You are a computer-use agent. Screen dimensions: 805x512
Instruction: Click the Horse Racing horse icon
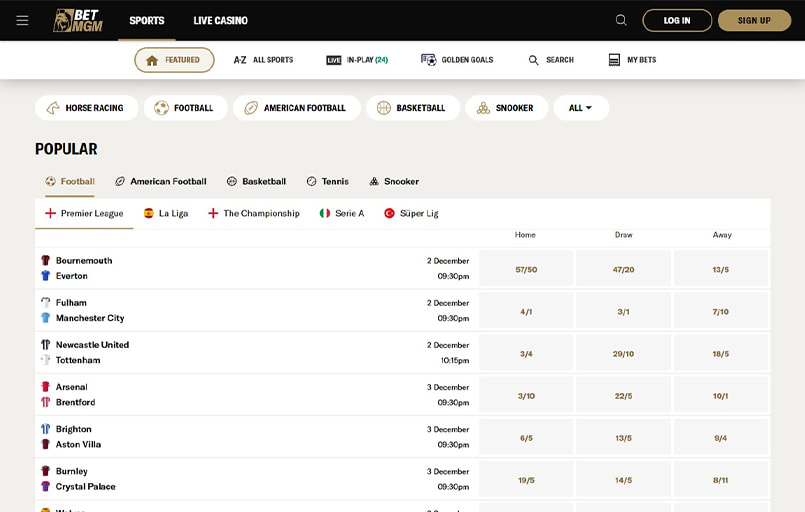[x=53, y=108]
